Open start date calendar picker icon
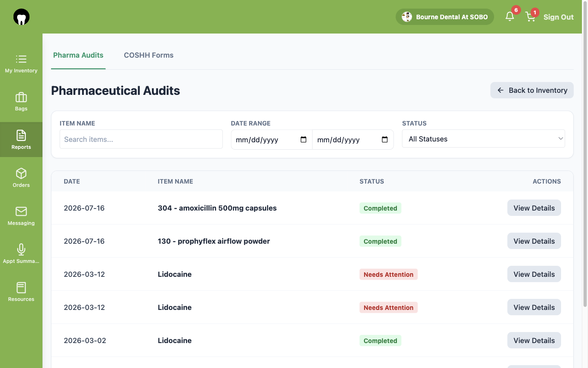The width and height of the screenshot is (588, 368). point(303,139)
